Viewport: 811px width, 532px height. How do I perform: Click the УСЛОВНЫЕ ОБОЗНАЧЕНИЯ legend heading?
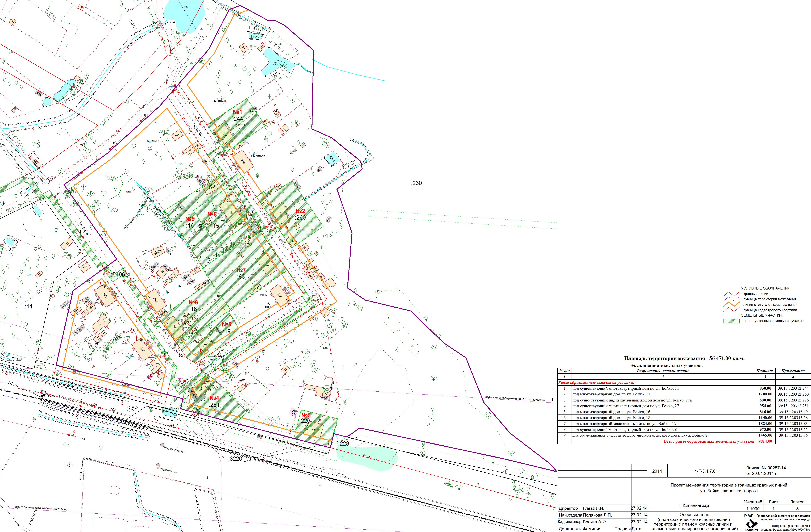tap(766, 288)
